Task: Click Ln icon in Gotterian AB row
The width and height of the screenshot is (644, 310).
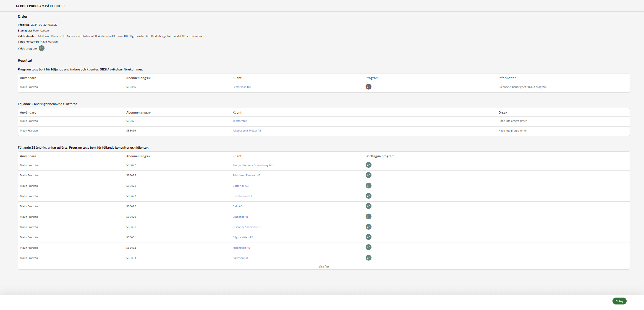Action: point(368,185)
